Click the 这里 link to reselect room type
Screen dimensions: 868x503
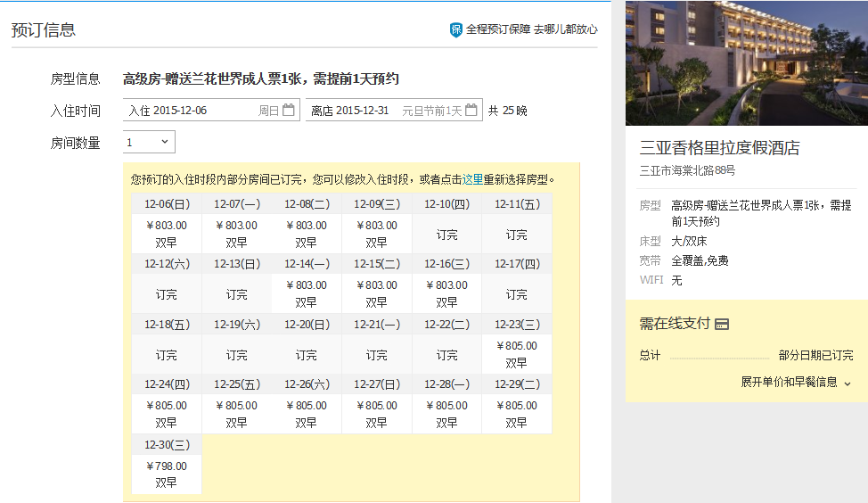[x=472, y=179]
